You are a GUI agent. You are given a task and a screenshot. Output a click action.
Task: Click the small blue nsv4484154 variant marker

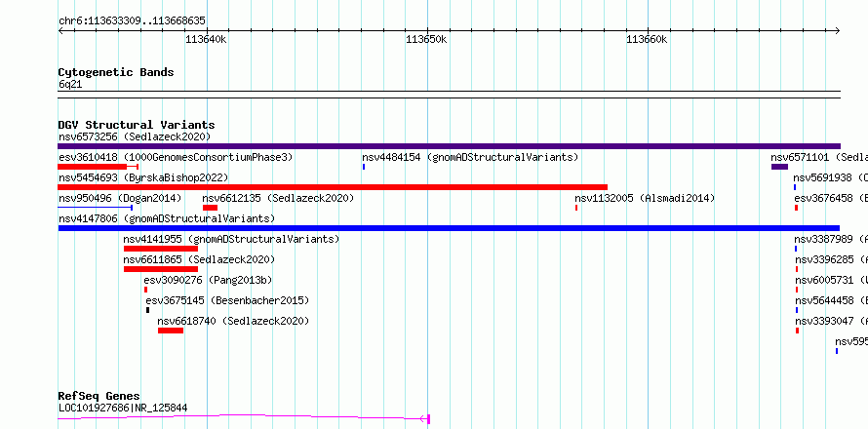pos(364,167)
